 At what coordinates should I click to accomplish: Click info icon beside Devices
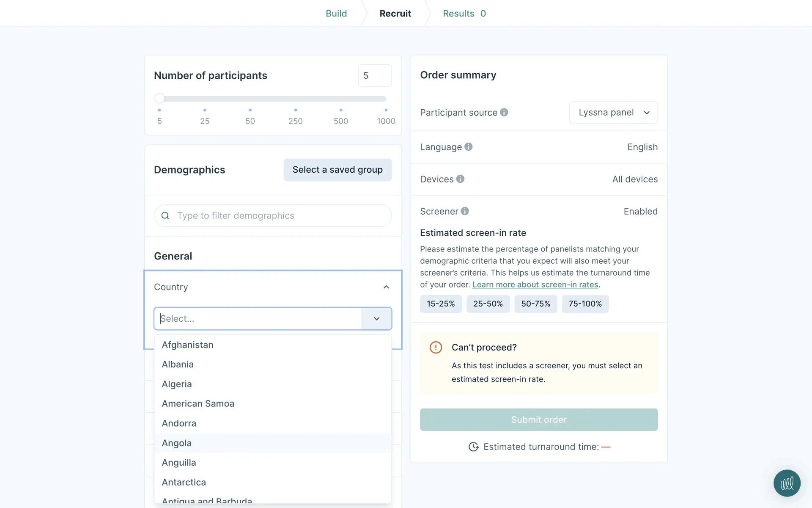460,179
